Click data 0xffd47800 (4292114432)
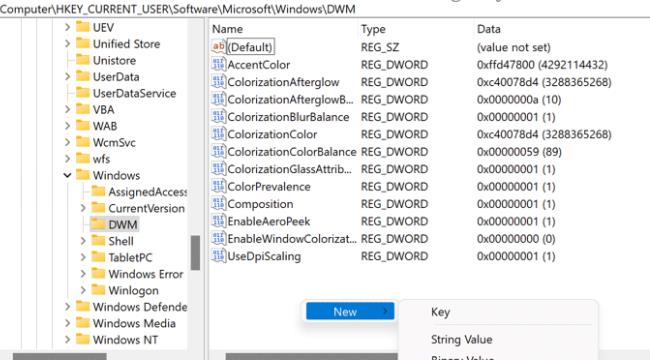Viewport: 650px width, 360px height. pyautogui.click(x=542, y=65)
